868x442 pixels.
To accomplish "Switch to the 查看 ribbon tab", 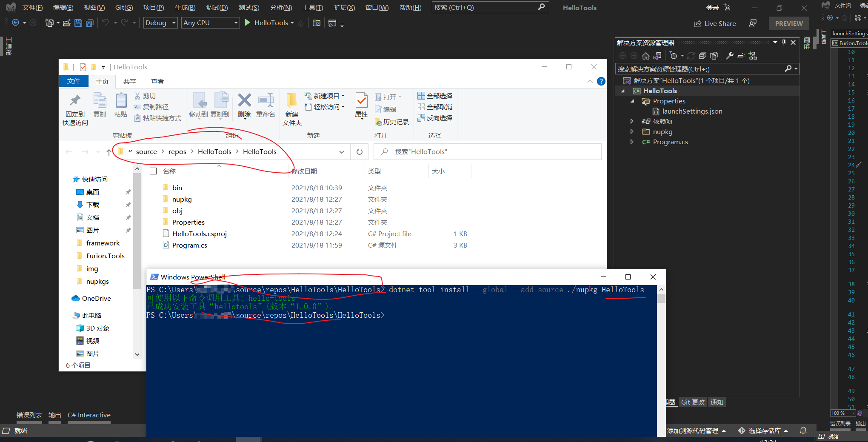I will click(157, 81).
